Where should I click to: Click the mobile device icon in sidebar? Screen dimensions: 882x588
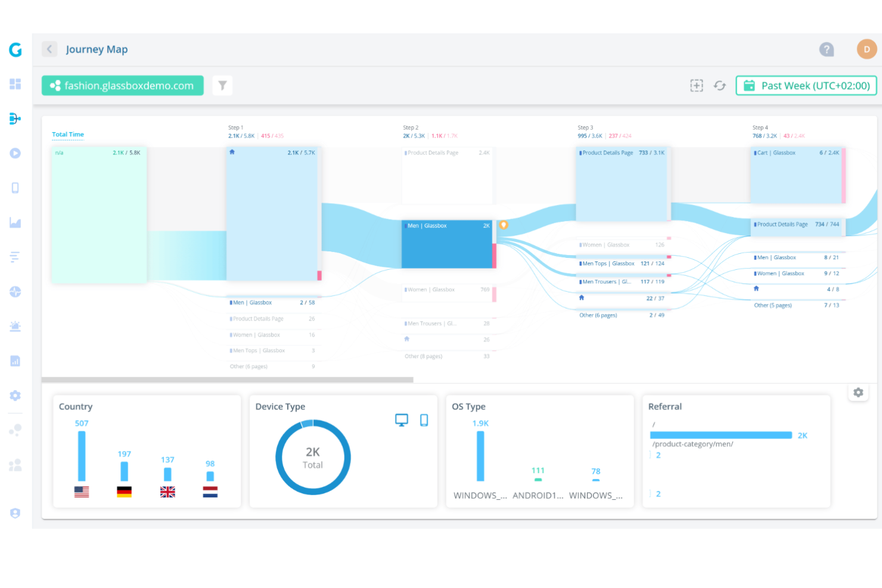point(15,188)
